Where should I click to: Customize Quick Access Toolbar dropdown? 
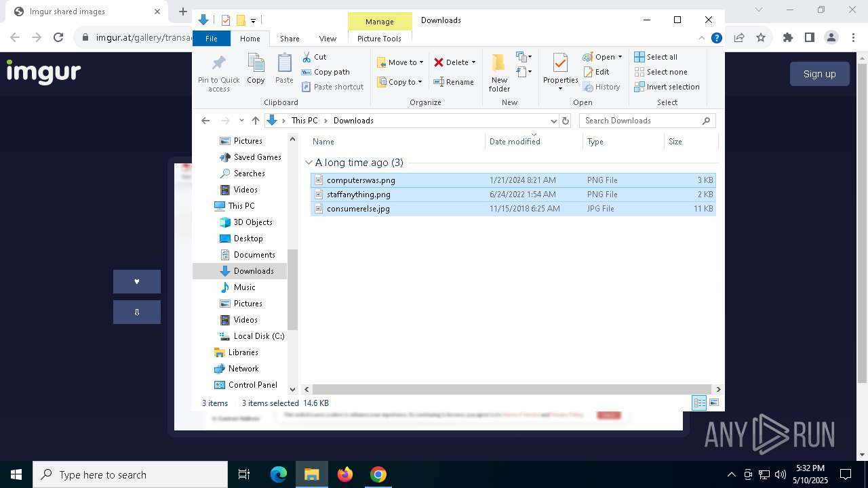tap(253, 21)
